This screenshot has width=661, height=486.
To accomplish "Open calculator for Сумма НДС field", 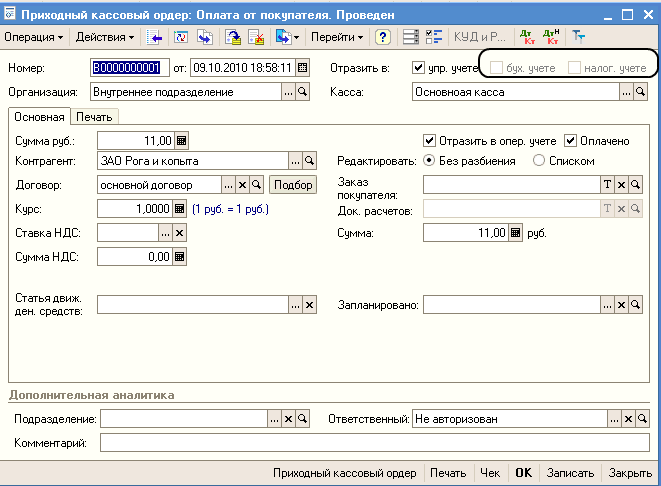I will coord(180,257).
